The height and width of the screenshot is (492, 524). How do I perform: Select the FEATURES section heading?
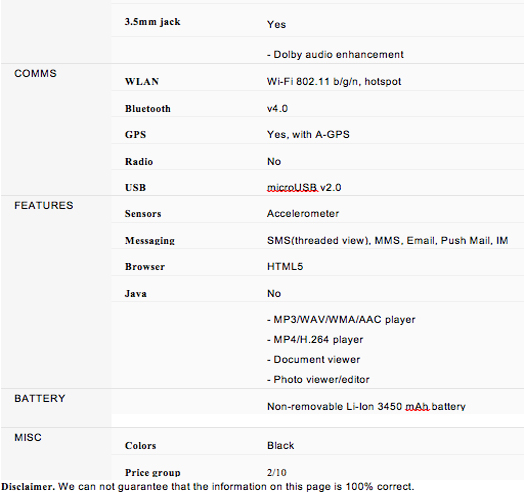coord(44,205)
